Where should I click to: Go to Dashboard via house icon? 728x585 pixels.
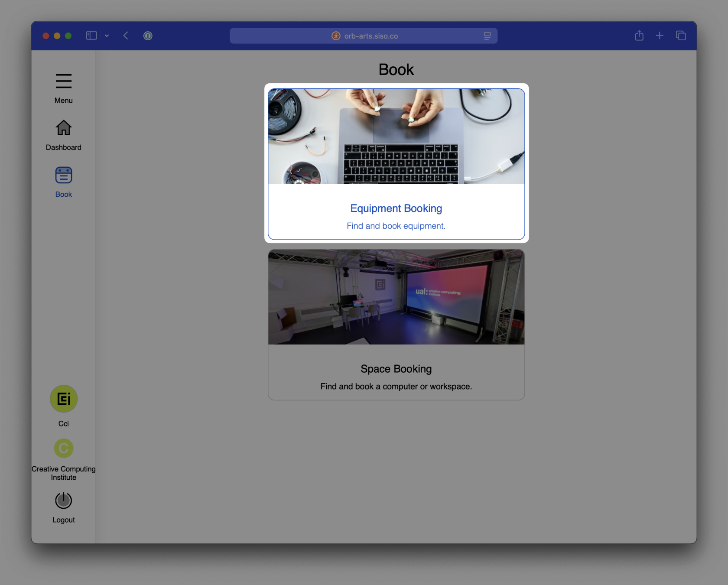(63, 127)
